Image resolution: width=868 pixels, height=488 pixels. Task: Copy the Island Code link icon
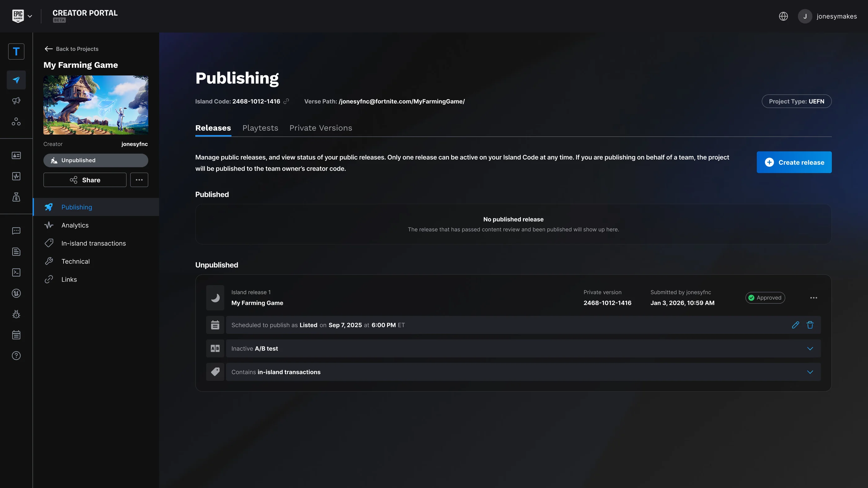tap(286, 101)
